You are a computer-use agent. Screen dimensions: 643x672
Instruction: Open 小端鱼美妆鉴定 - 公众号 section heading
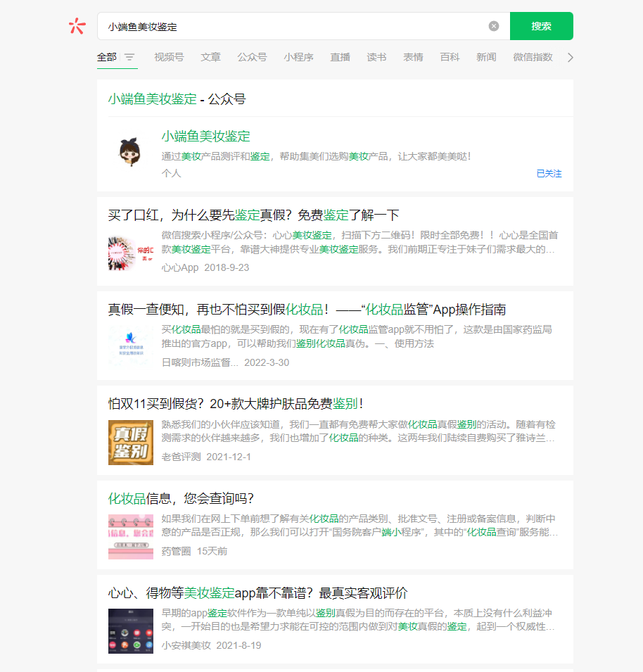coord(177,99)
